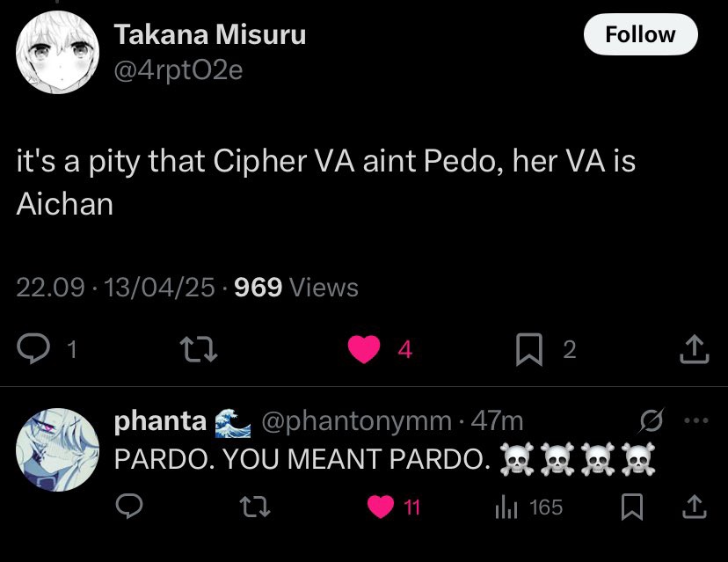Image resolution: width=728 pixels, height=562 pixels.
Task: Reply to Takana Misuru's post
Action: pos(33,350)
